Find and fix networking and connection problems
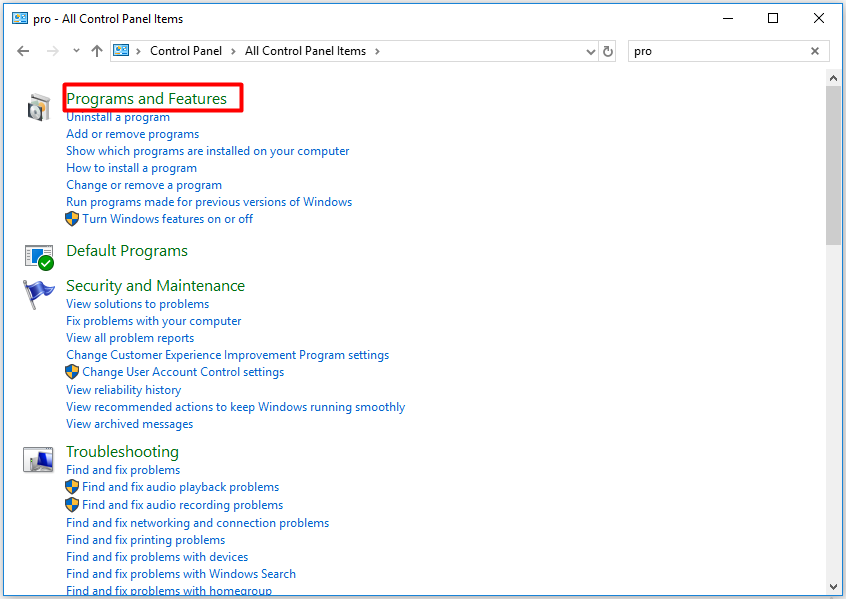Image resolution: width=846 pixels, height=599 pixels. tap(197, 523)
